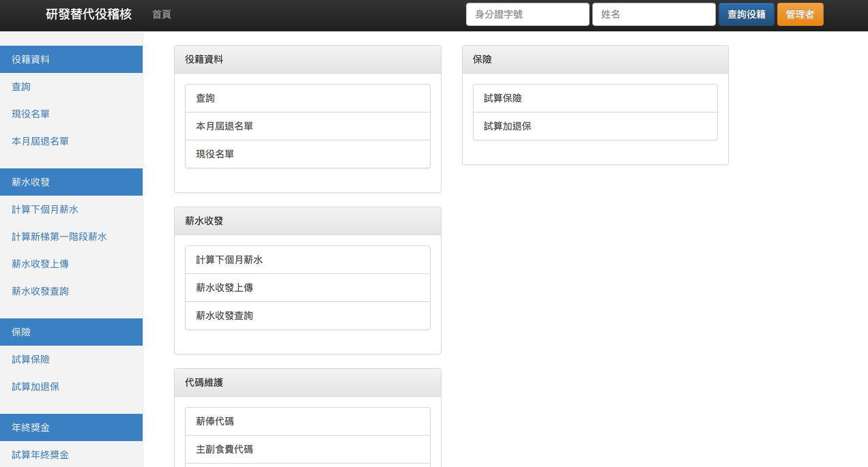Viewport: 868px width, 467px height.
Task: Click the 保險 panel heading
Action: (596, 59)
